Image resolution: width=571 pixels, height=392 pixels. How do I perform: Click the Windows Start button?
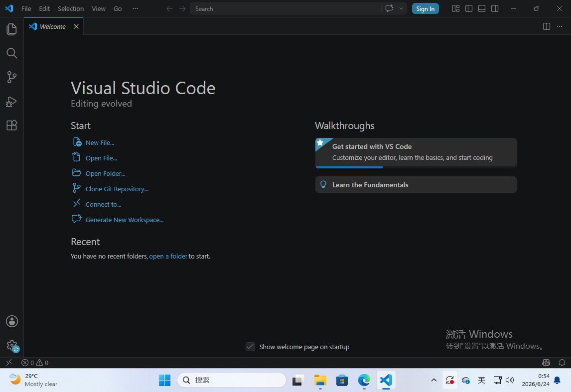(164, 380)
